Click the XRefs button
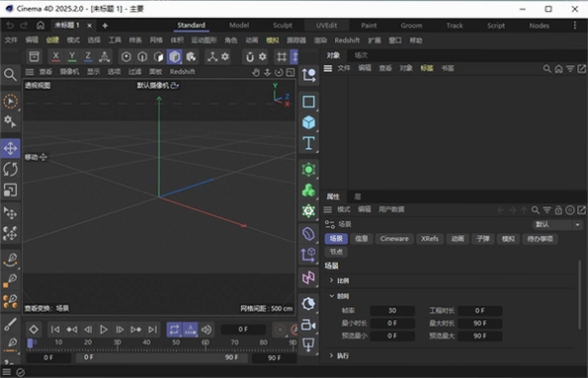588x378 pixels. tap(430, 239)
